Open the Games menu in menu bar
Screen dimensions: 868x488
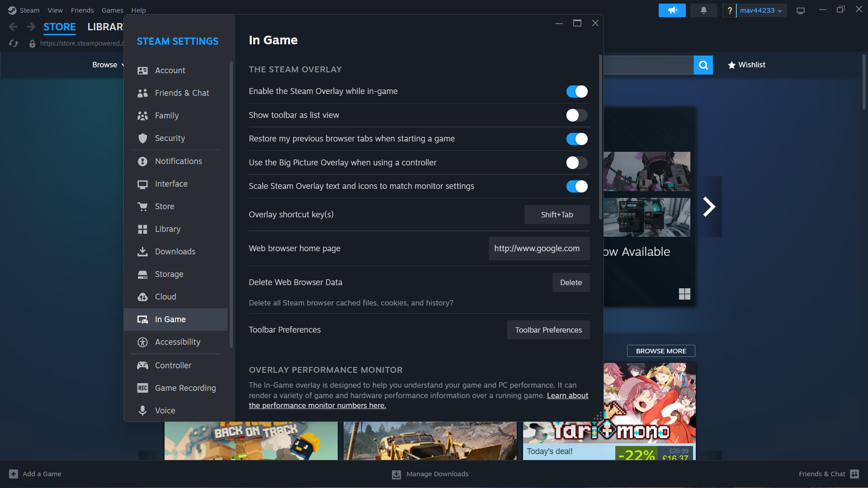click(112, 10)
